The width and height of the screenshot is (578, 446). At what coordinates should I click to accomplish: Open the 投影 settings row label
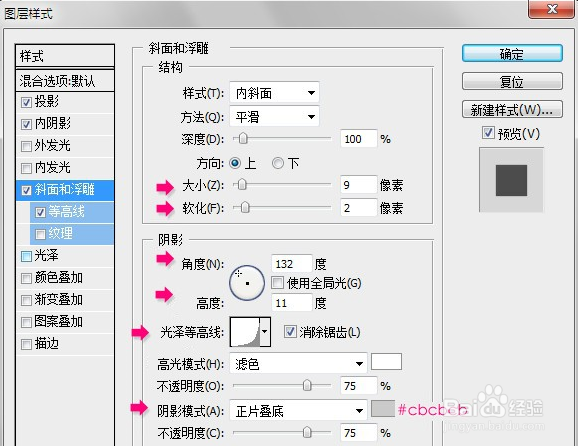click(46, 101)
